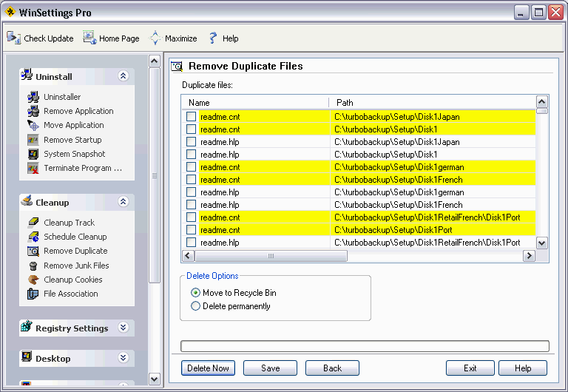The width and height of the screenshot is (568, 392).
Task: Select the System Snapshot icon
Action: [33, 154]
